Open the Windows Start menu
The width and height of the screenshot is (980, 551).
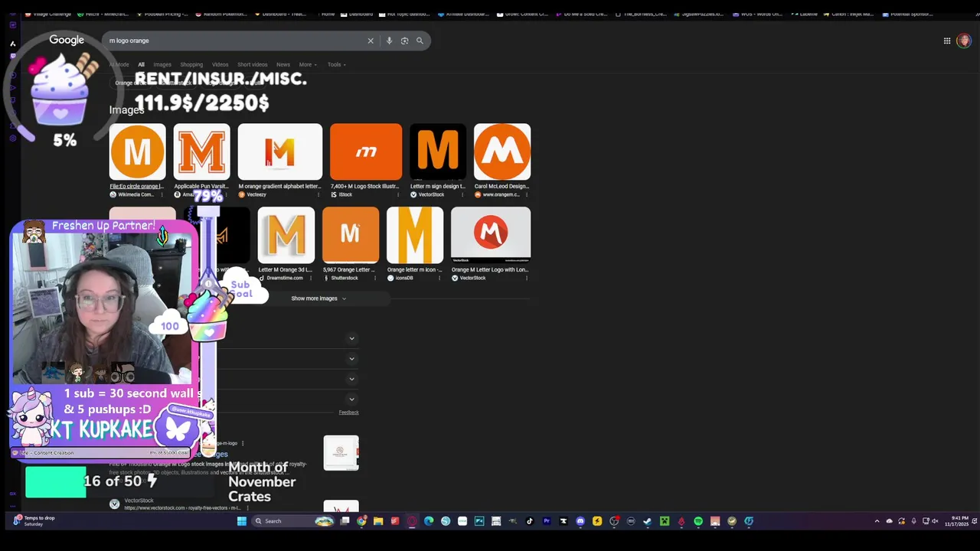tap(241, 521)
